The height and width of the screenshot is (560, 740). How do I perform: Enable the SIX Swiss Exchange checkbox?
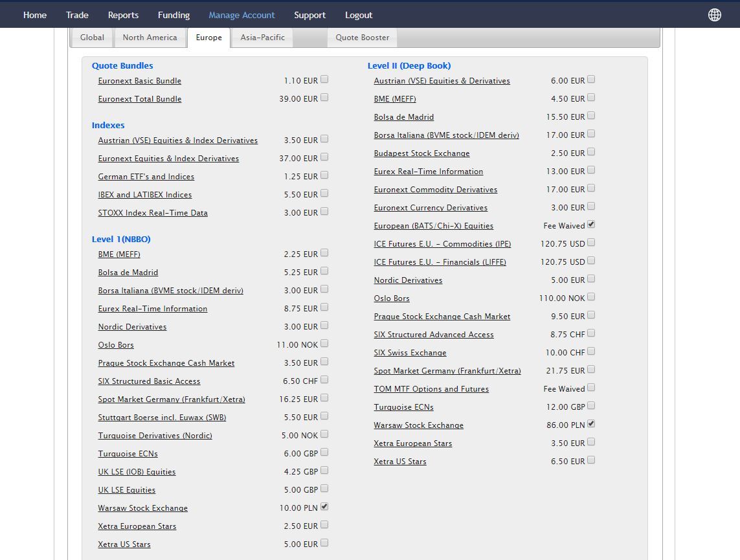[591, 352]
